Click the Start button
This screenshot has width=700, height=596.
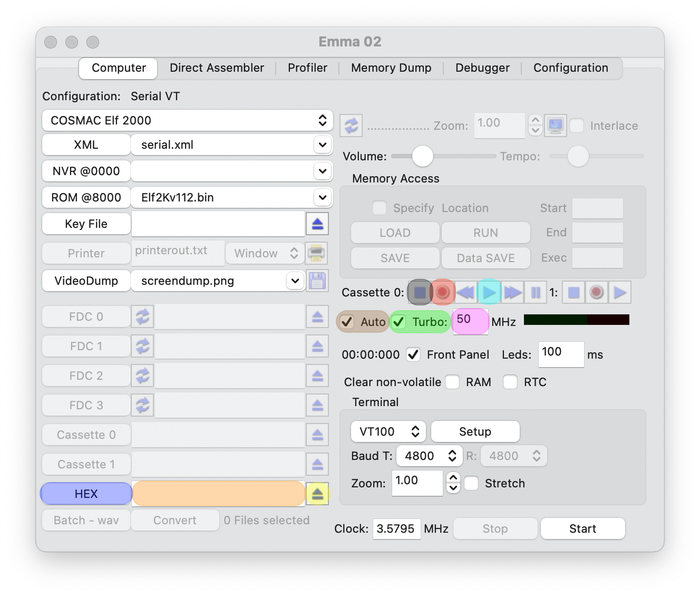pyautogui.click(x=582, y=528)
